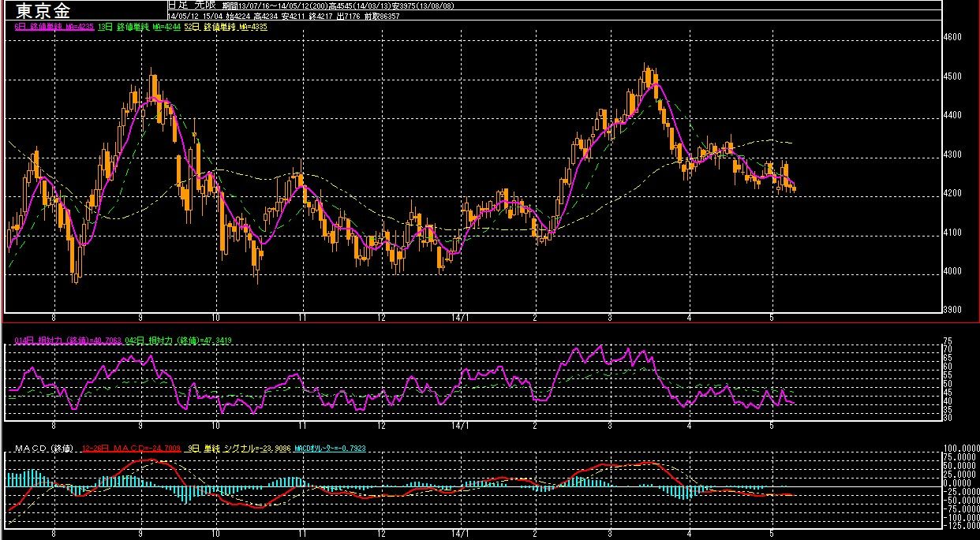This screenshot has width=980, height=540.
Task: Click the 日足 先限 period header text
Action: click(x=192, y=6)
